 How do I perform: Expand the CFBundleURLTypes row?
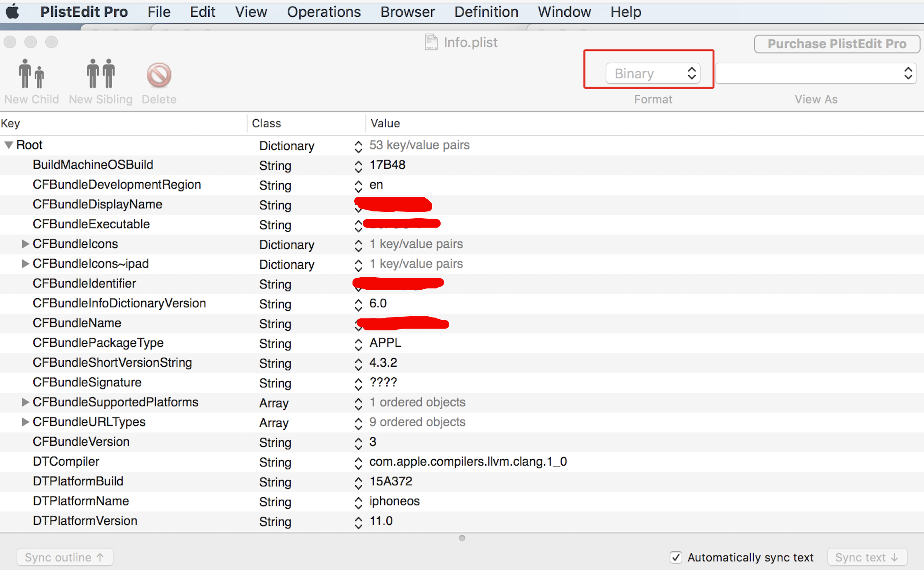point(25,422)
